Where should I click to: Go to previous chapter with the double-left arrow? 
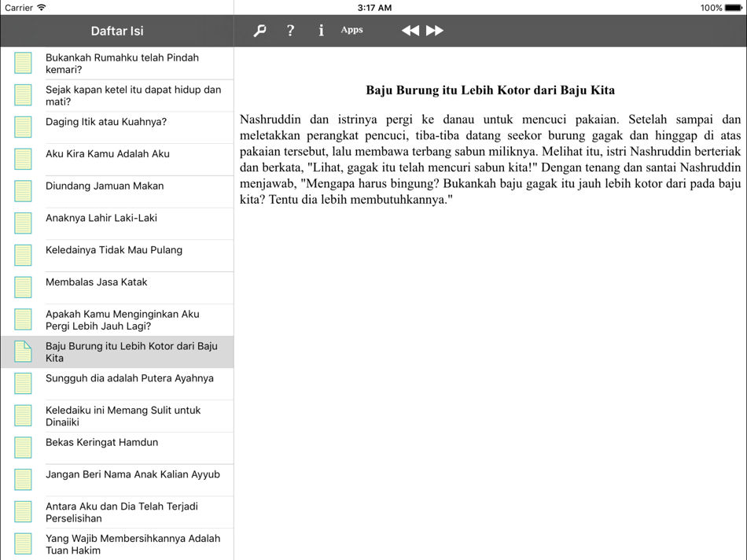(410, 30)
